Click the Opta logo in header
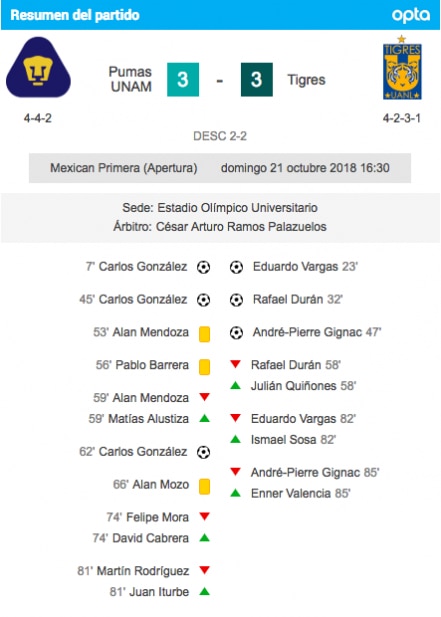The width and height of the screenshot is (441, 617). pyautogui.click(x=411, y=15)
